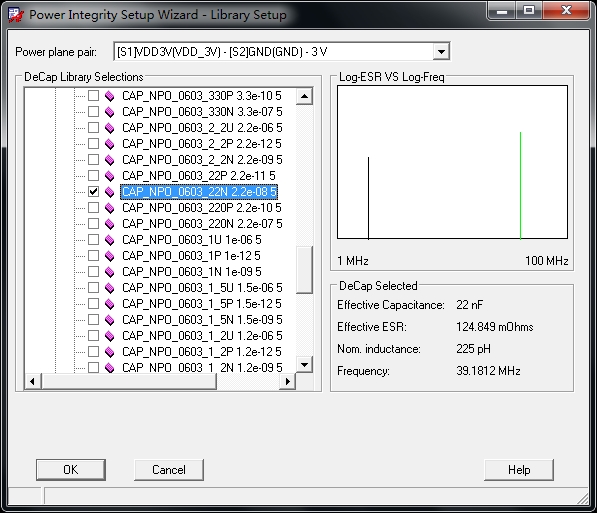Screen dimensions: 597x513
Task: Enable the CAP_NPO_0603_1_5N checkbox
Action: [93, 320]
